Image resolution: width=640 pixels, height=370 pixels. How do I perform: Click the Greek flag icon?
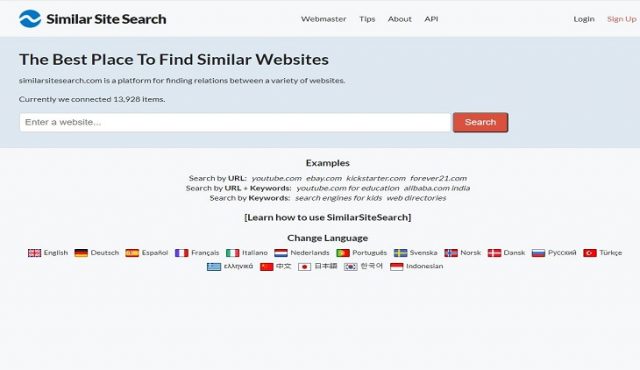point(214,266)
